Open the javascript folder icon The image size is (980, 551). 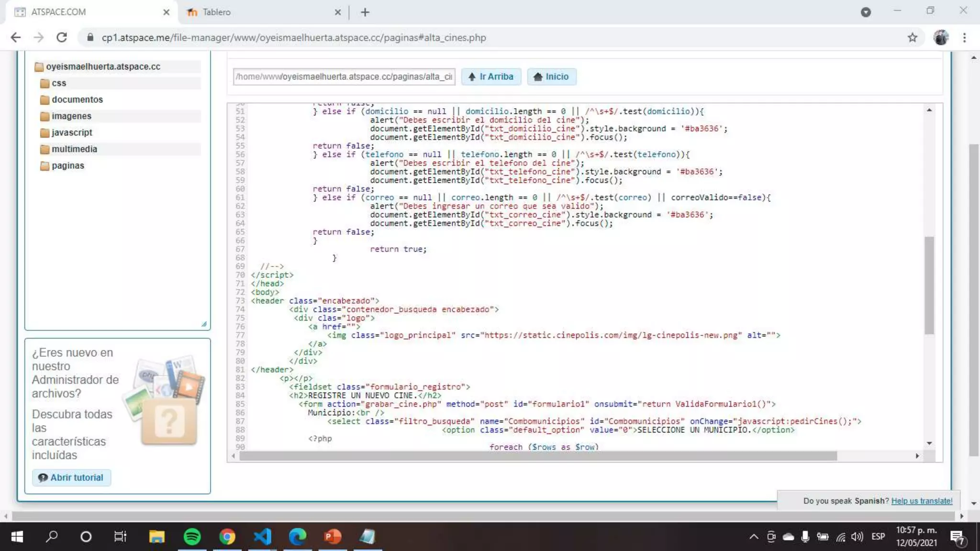tap(45, 133)
